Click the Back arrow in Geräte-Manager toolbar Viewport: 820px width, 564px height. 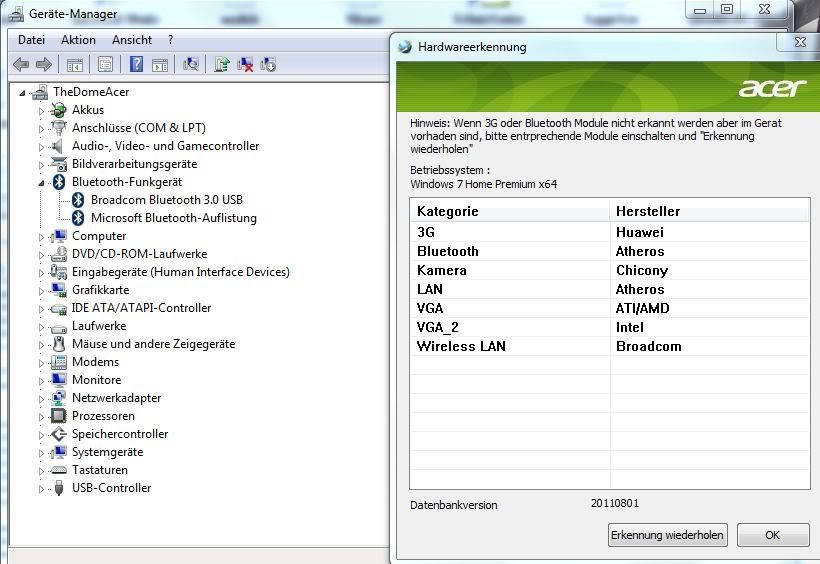(21, 64)
